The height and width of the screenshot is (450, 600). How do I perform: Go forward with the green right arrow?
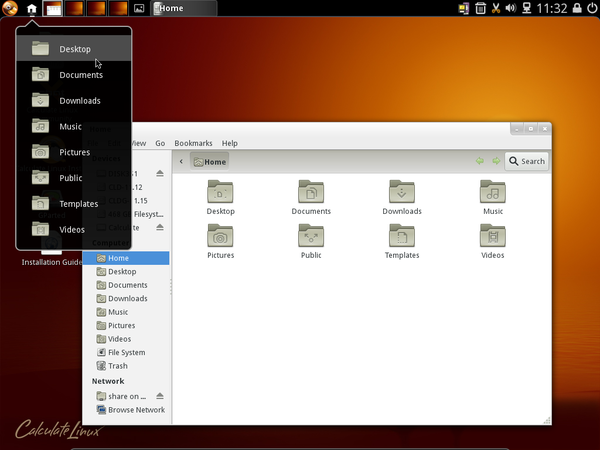click(x=496, y=161)
